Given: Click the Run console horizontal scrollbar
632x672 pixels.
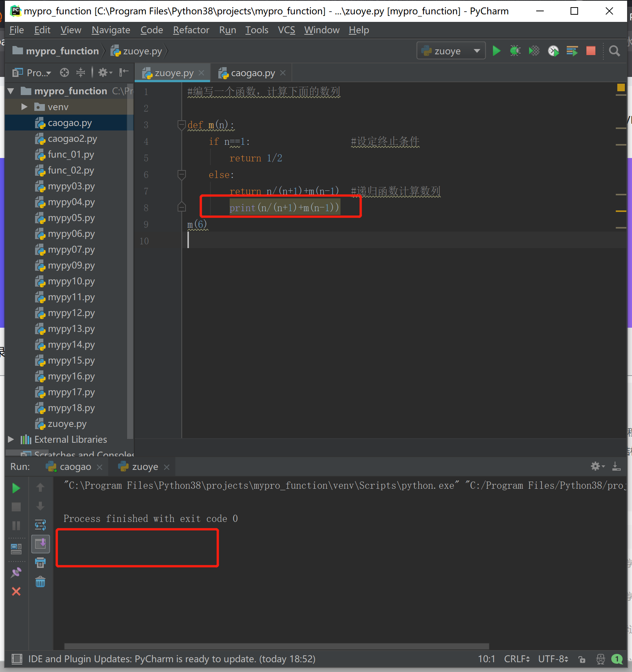Looking at the screenshot, I should coord(276,646).
